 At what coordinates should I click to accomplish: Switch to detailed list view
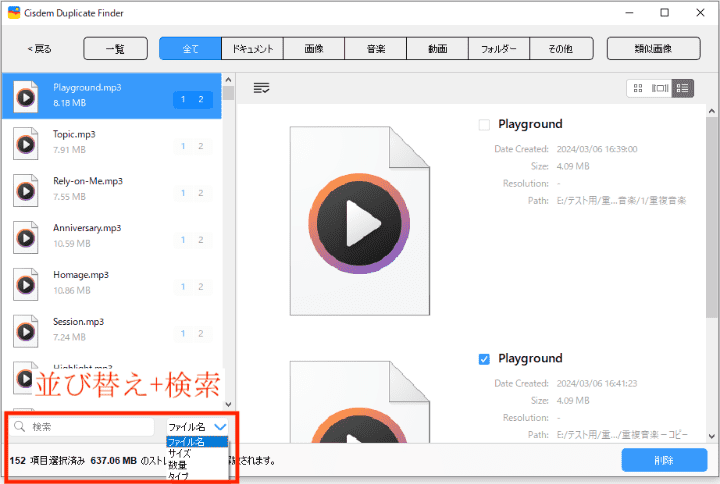coord(682,88)
